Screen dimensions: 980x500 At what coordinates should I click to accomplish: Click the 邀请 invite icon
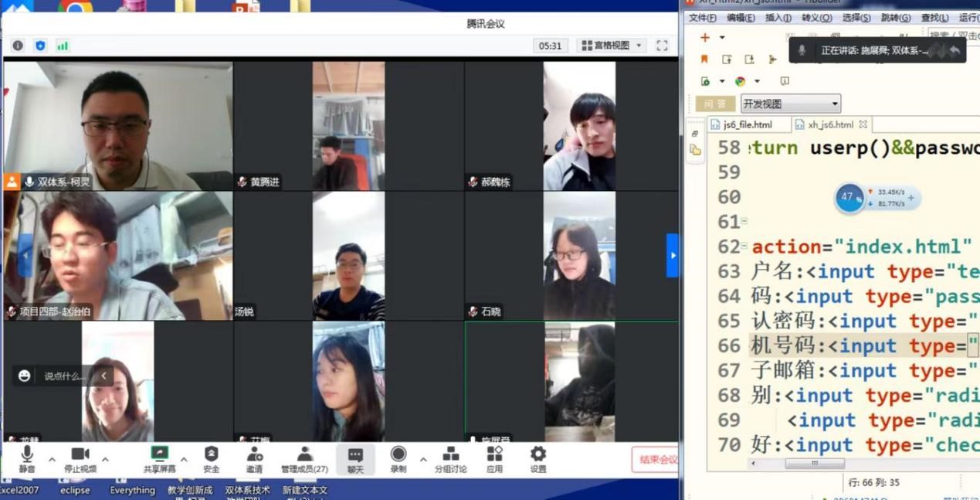(x=254, y=455)
